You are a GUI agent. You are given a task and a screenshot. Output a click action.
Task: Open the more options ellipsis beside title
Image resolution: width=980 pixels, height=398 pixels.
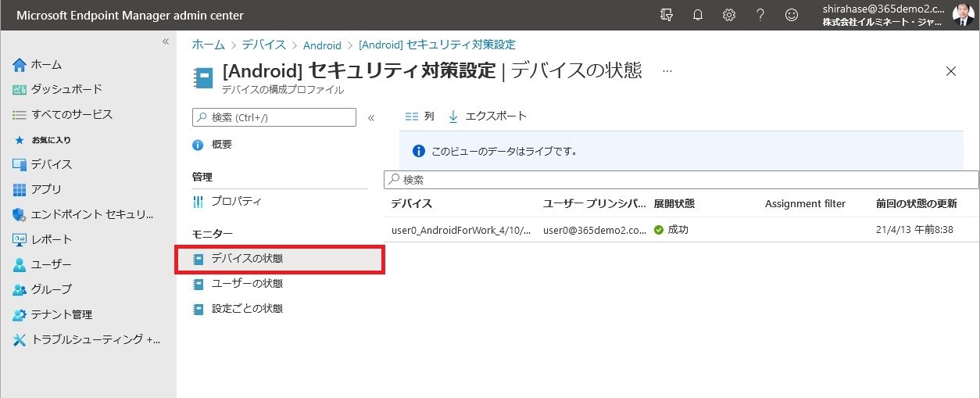[x=667, y=70]
